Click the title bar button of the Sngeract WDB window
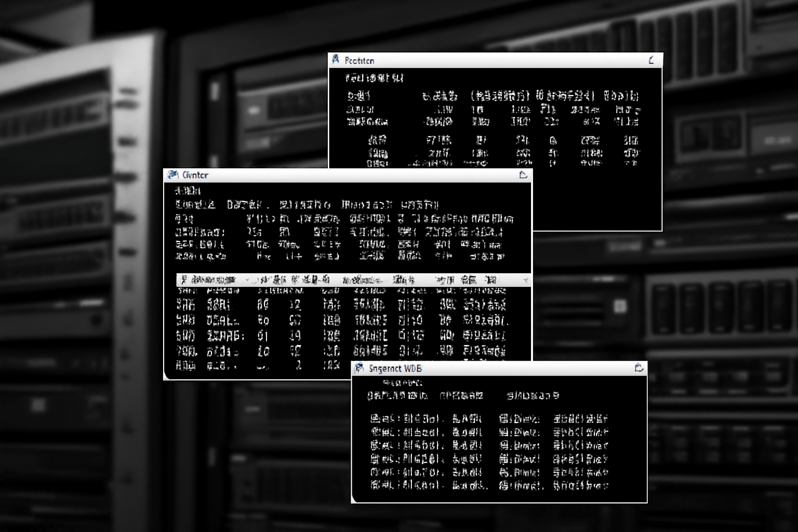 tap(639, 368)
